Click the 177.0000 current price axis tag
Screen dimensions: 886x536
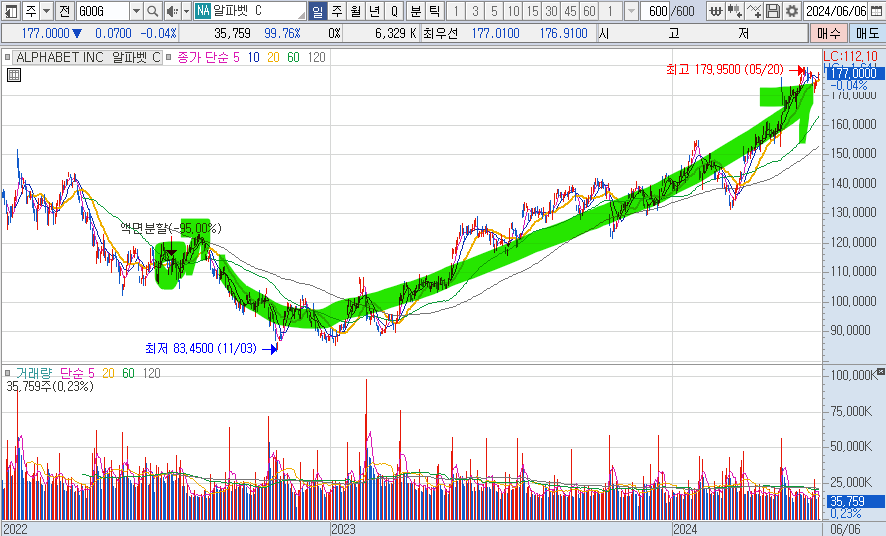pos(854,73)
